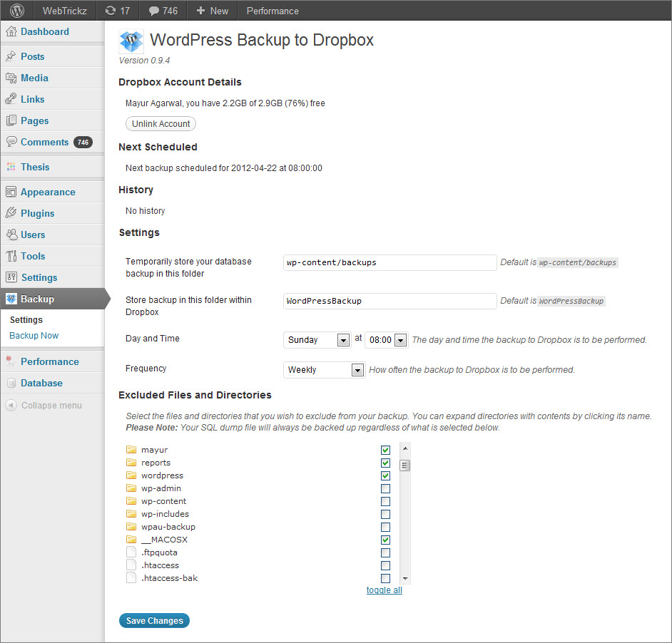The image size is (672, 643).
Task: Check the wpau-backup exclusion checkbox
Action: [385, 527]
